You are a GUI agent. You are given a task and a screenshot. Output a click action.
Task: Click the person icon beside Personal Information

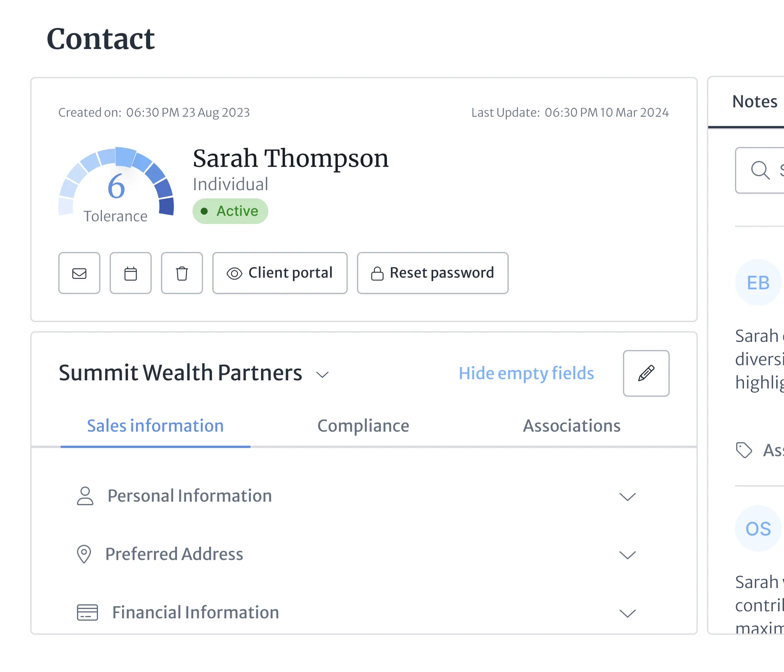pyautogui.click(x=85, y=496)
